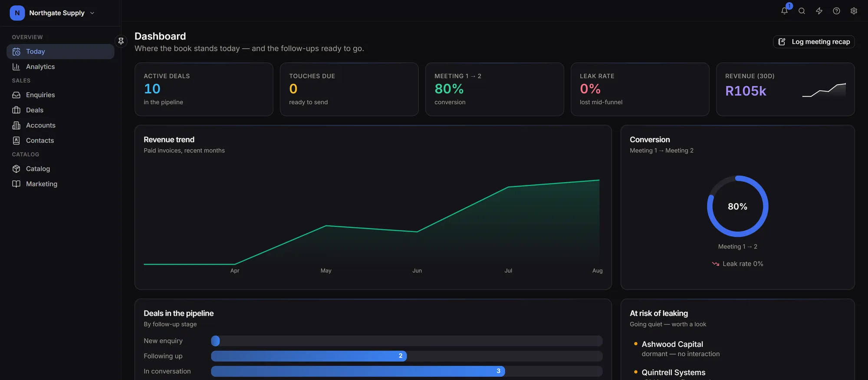Open the Enquiries section
868x380 pixels.
click(x=60, y=95)
